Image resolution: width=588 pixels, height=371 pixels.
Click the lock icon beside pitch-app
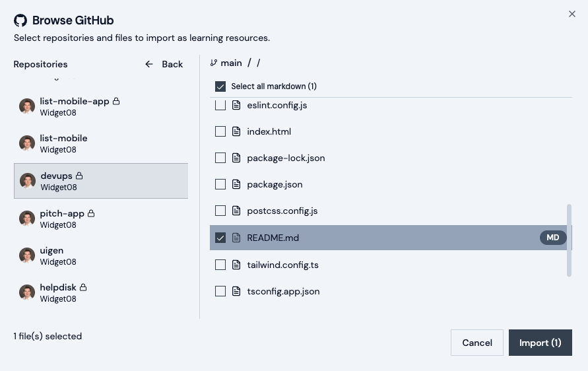[x=91, y=214]
